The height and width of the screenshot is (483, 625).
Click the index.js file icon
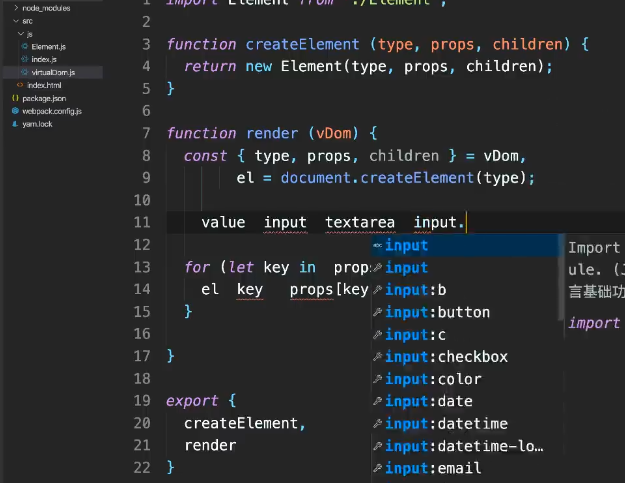coord(25,59)
